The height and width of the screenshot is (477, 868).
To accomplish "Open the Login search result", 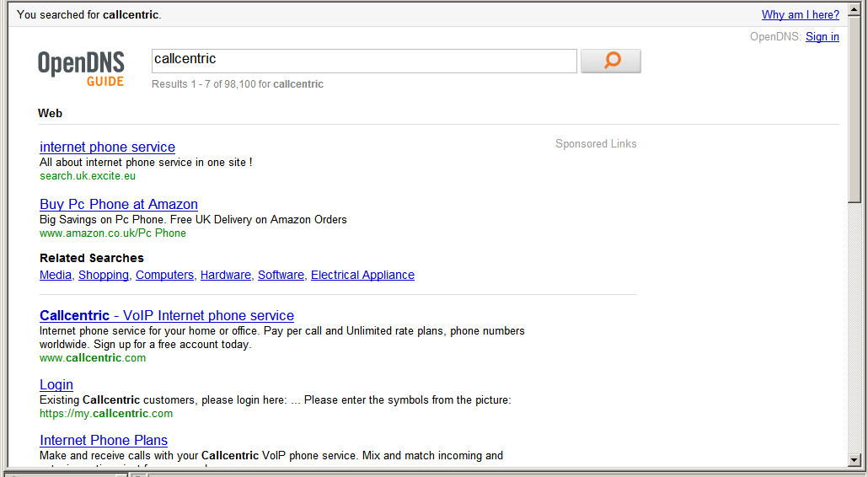I will pyautogui.click(x=56, y=384).
